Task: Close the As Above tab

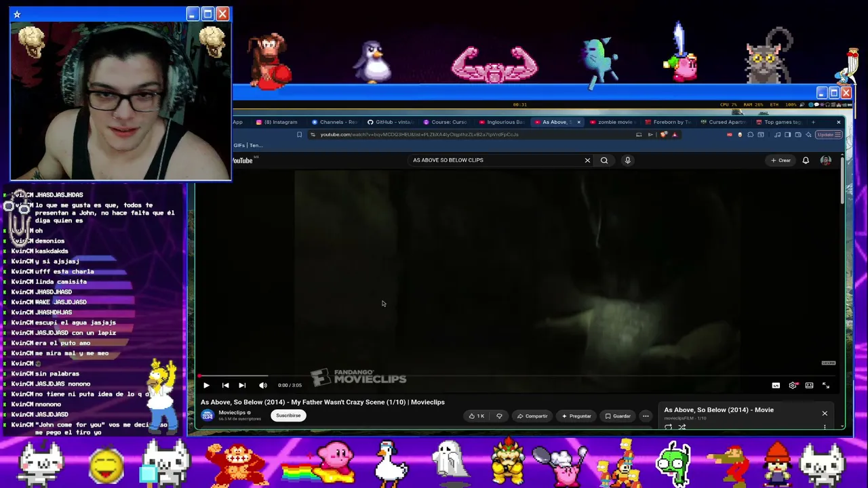Action: [x=578, y=122]
